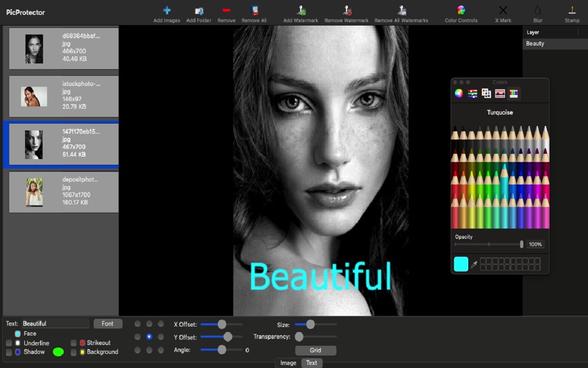Enable the Shadow checkbox

(9, 353)
